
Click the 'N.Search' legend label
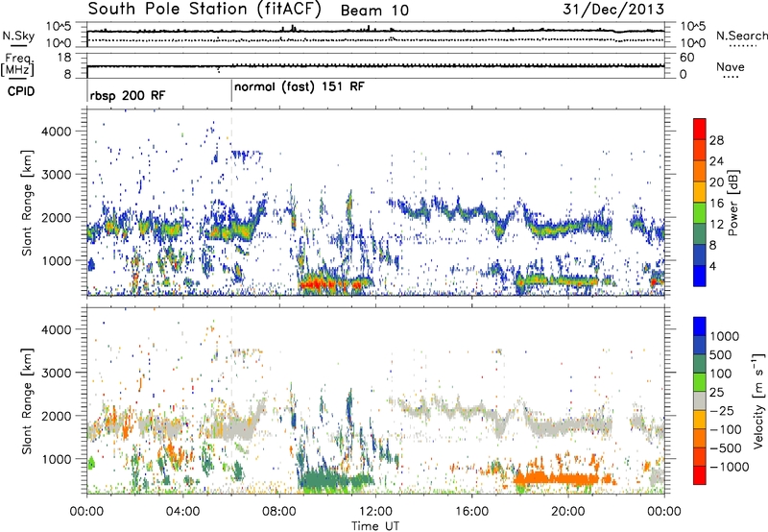click(741, 36)
